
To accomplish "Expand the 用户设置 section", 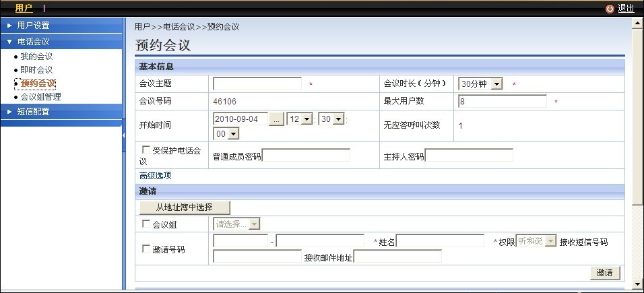I will point(33,26).
